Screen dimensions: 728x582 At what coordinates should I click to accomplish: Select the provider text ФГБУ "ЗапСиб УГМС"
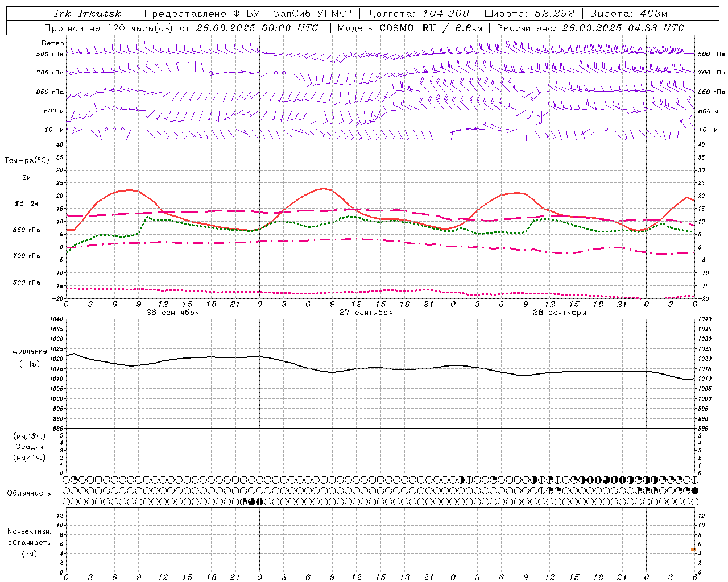pos(293,14)
